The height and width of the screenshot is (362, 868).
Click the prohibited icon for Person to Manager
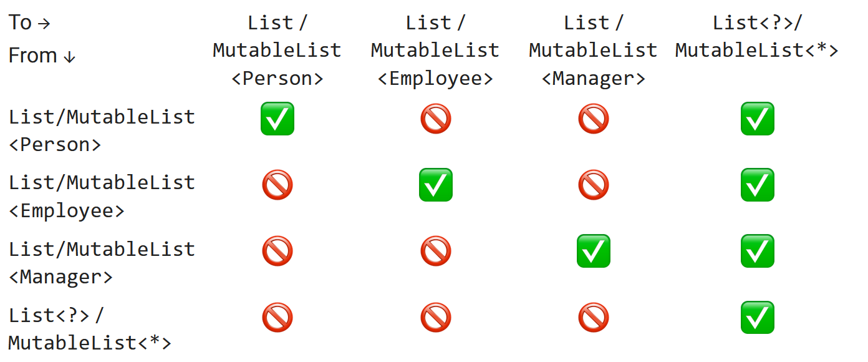[x=594, y=119]
